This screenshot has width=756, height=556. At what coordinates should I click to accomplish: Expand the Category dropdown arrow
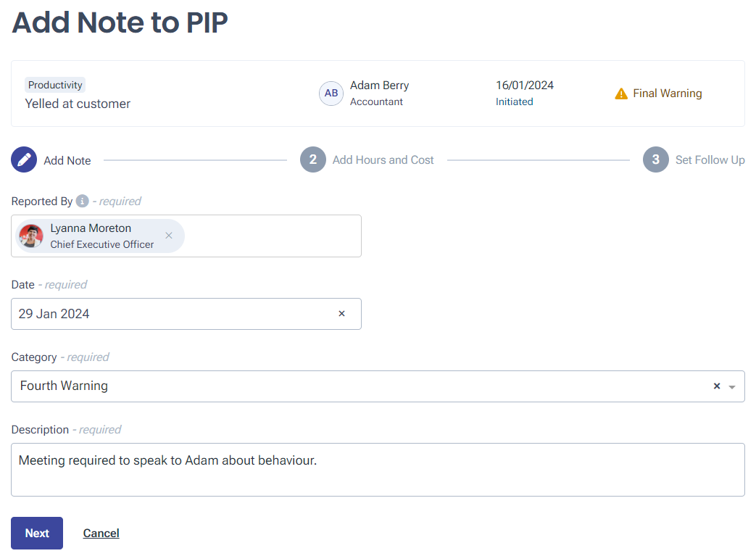coord(732,387)
